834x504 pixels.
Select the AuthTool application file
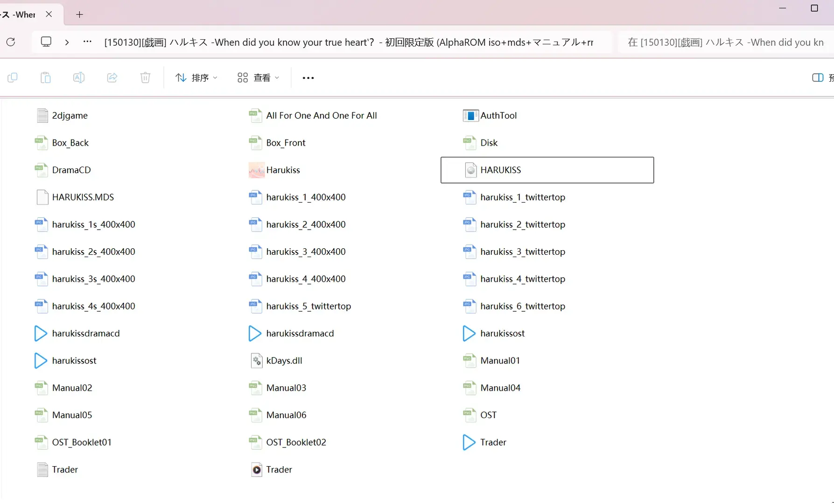pos(490,115)
